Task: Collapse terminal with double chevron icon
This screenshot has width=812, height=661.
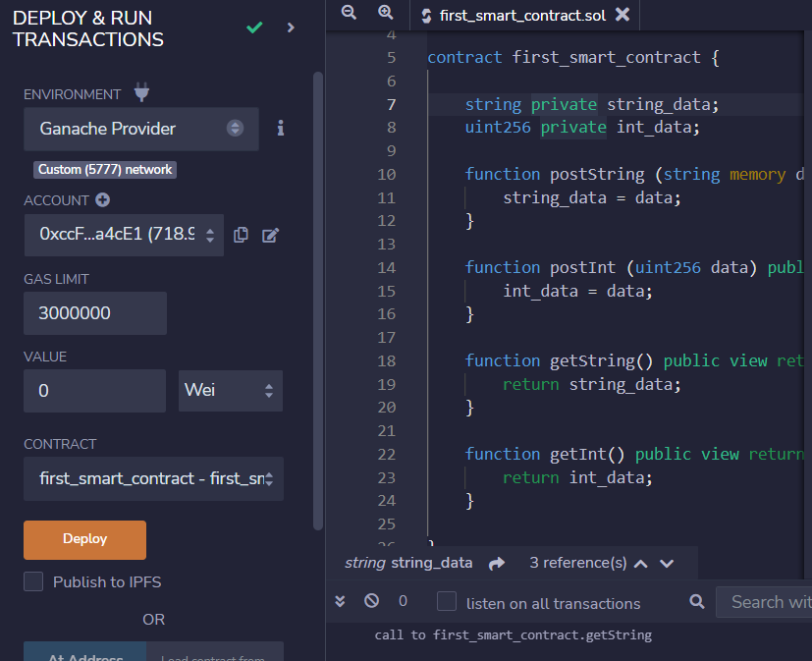Action: point(341,601)
